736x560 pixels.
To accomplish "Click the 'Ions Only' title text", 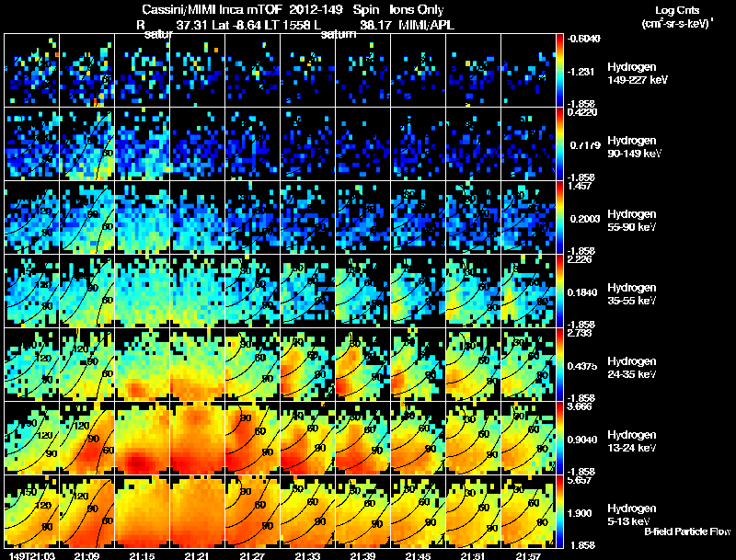I will tap(417, 9).
